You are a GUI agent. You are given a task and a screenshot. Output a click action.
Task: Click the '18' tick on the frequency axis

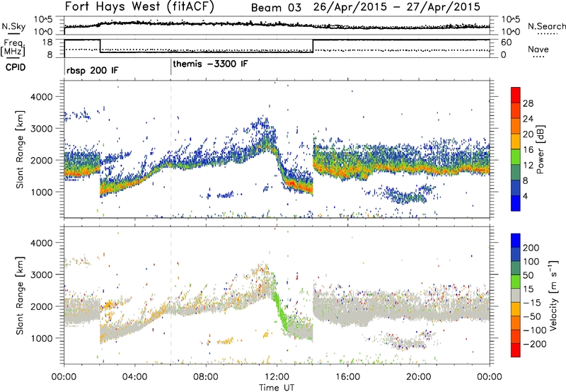pyautogui.click(x=47, y=42)
